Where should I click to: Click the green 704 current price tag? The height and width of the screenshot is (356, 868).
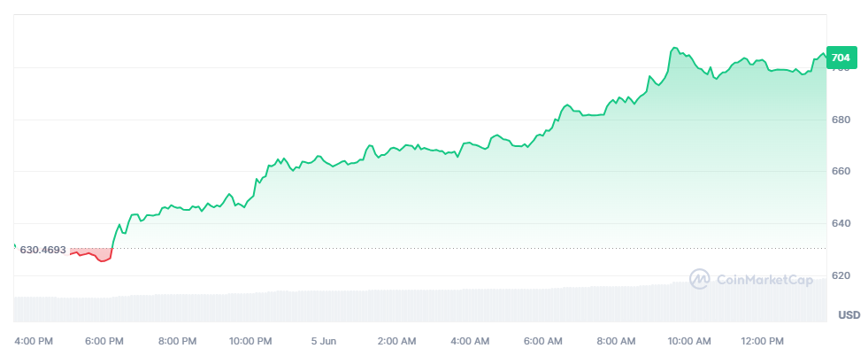click(x=841, y=58)
